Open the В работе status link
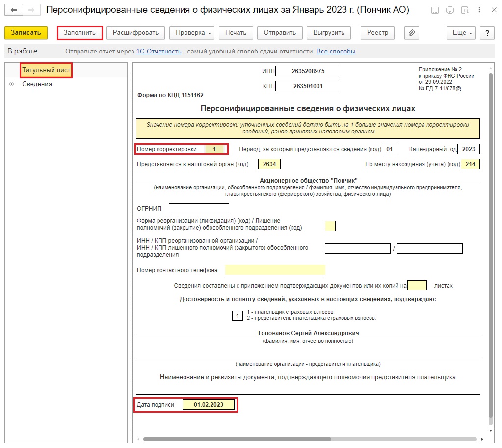This screenshot has height=448, width=502. (x=23, y=51)
